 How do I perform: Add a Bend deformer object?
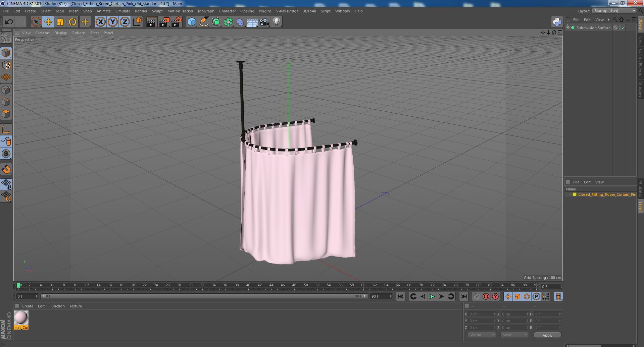[x=240, y=22]
